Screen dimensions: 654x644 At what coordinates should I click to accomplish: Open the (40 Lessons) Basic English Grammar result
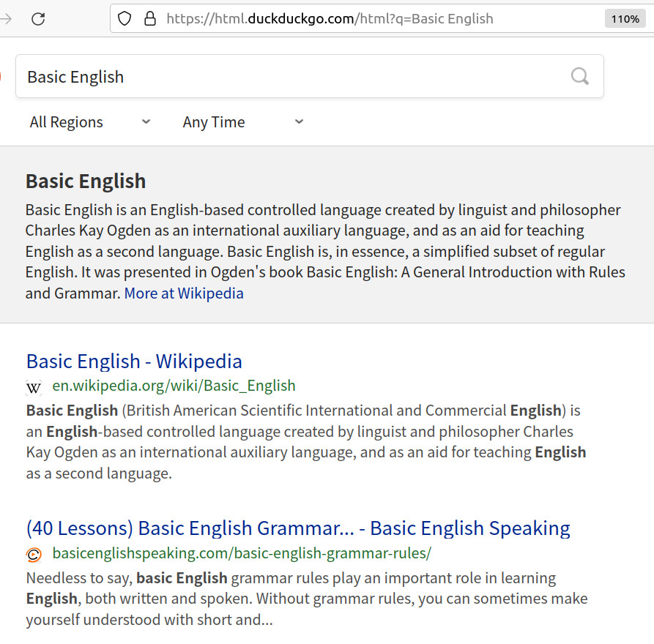click(x=297, y=528)
